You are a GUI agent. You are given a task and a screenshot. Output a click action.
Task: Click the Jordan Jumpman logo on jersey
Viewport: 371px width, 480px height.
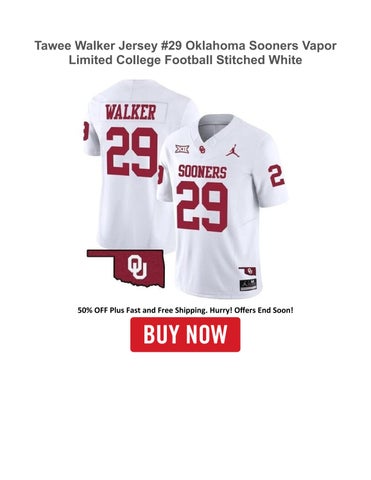pyautogui.click(x=233, y=150)
